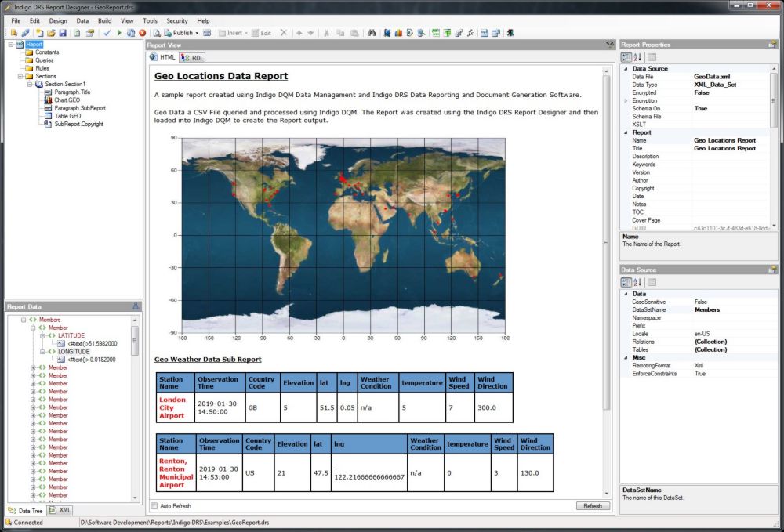The height and width of the screenshot is (532, 784).
Task: Click the fx function icon
Action: coord(470,33)
